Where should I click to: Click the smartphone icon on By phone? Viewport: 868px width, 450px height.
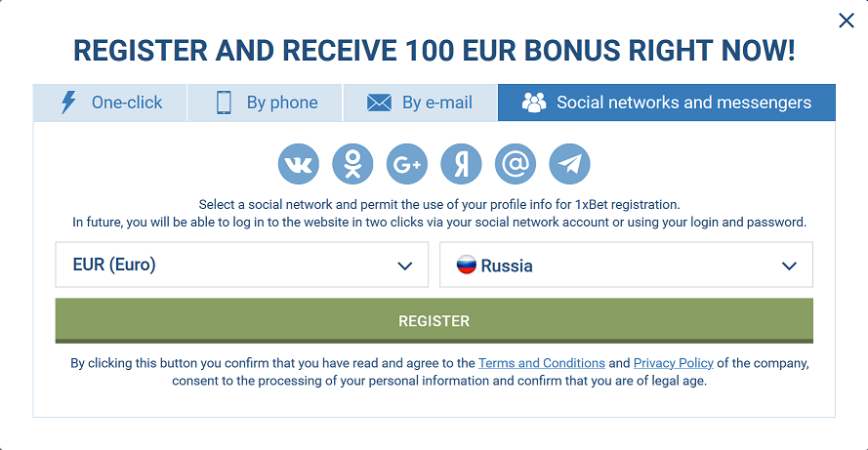pos(224,102)
